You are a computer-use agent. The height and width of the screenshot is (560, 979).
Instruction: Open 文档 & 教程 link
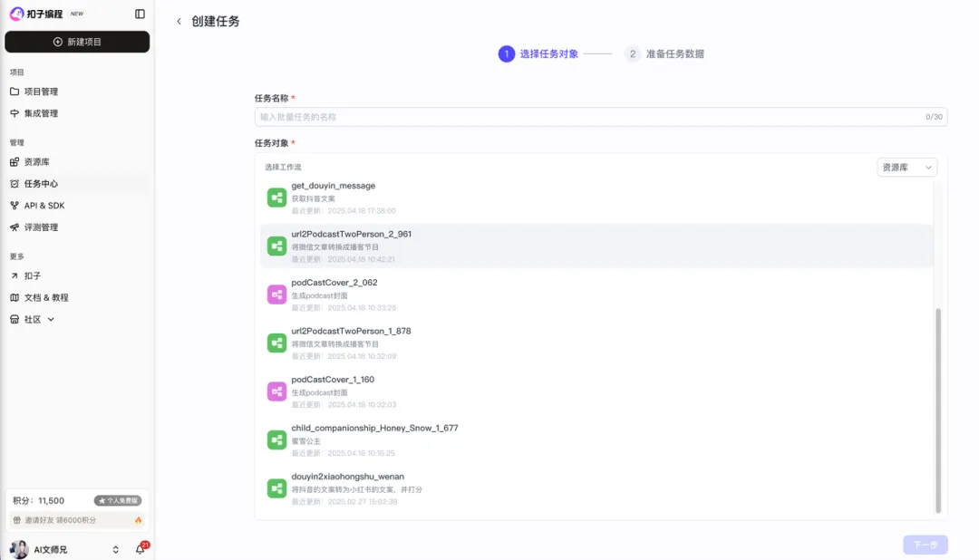tap(77, 298)
